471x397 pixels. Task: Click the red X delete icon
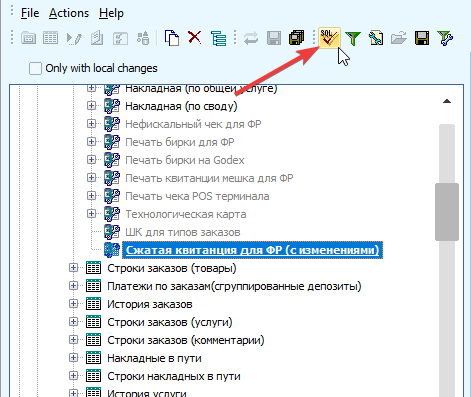pyautogui.click(x=195, y=37)
